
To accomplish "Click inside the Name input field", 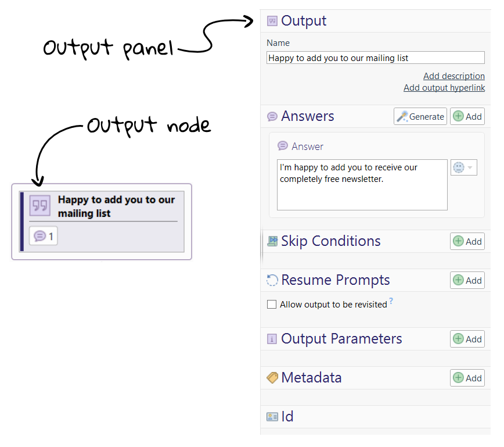I will coord(375,57).
